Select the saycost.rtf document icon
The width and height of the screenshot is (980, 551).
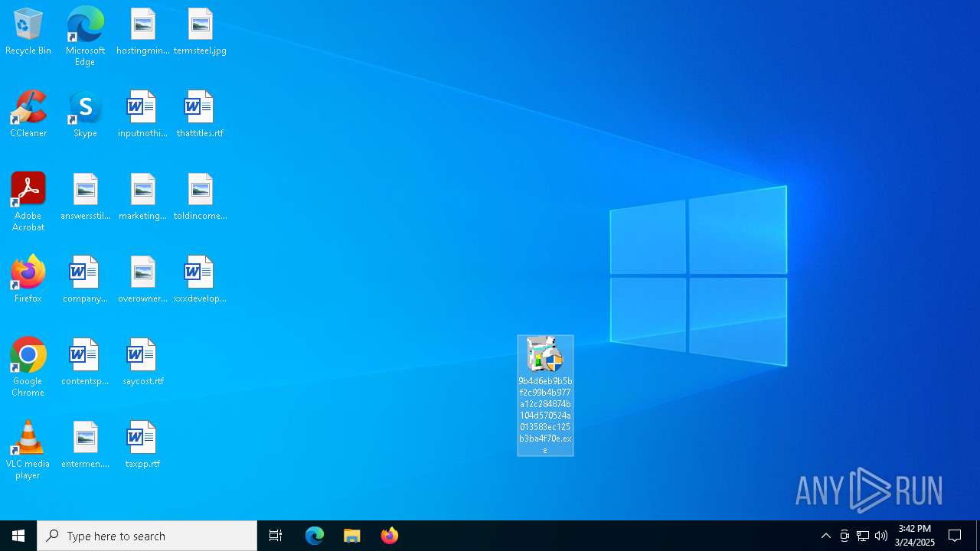click(142, 363)
